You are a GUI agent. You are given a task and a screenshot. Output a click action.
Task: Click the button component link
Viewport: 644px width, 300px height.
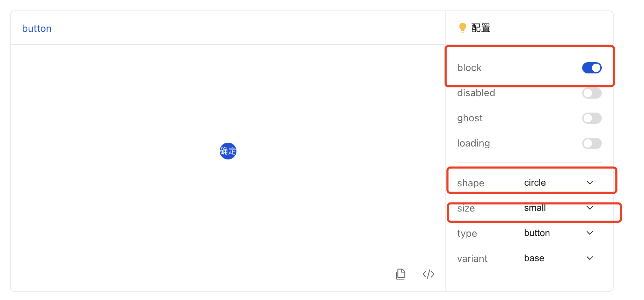[x=37, y=28]
